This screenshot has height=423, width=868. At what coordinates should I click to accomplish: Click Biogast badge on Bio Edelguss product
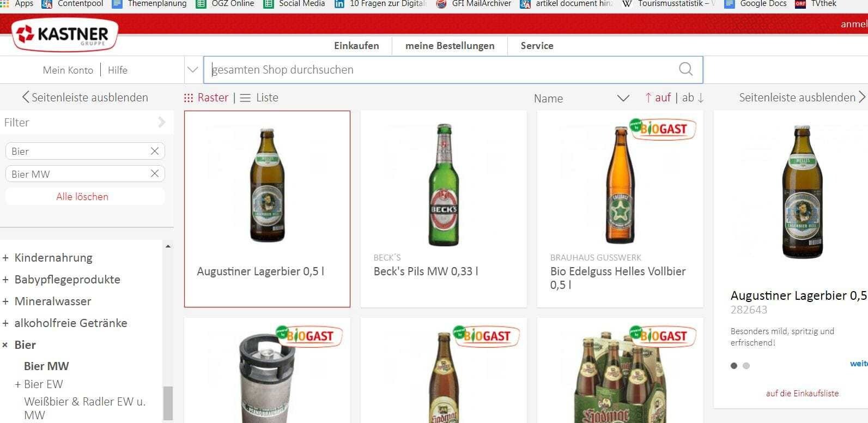coord(662,129)
